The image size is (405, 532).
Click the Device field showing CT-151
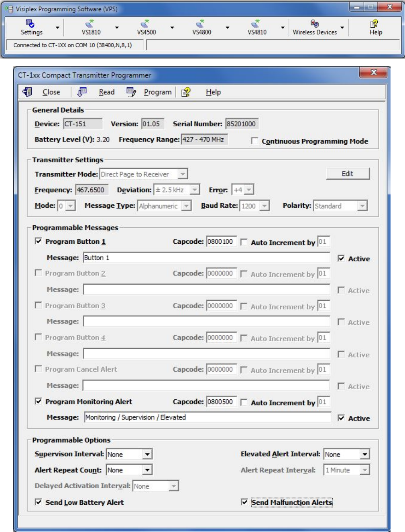82,123
